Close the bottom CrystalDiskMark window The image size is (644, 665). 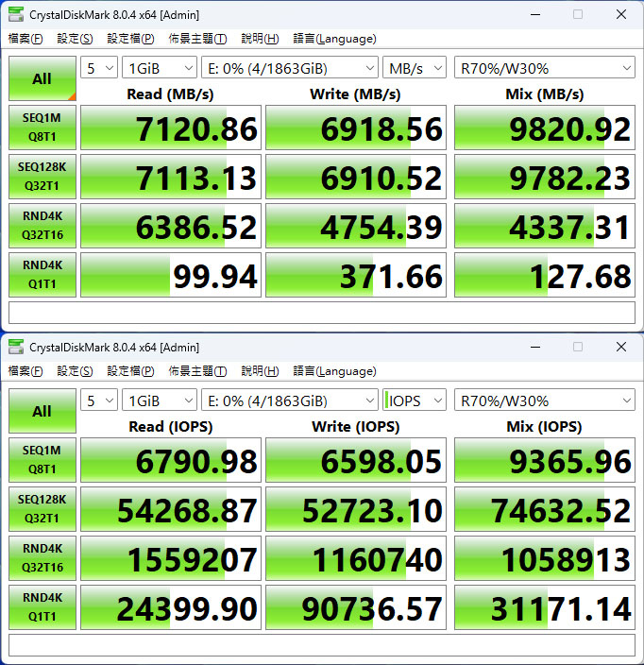tap(621, 347)
